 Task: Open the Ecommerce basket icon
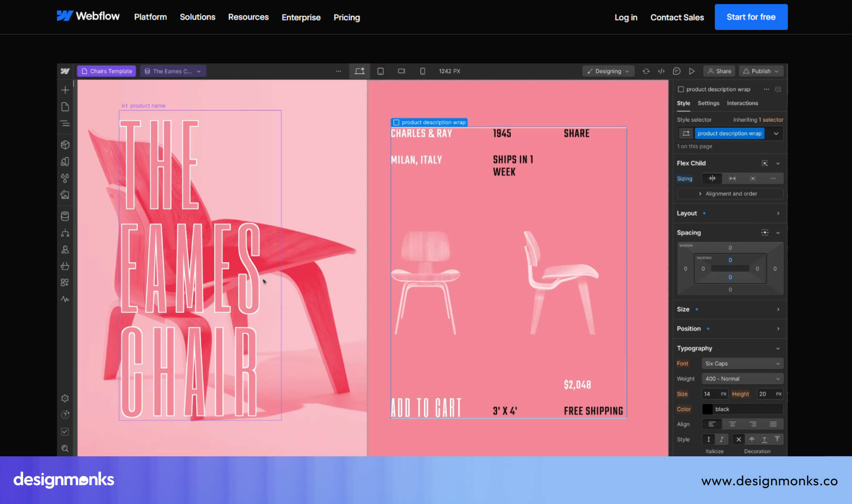(x=65, y=266)
